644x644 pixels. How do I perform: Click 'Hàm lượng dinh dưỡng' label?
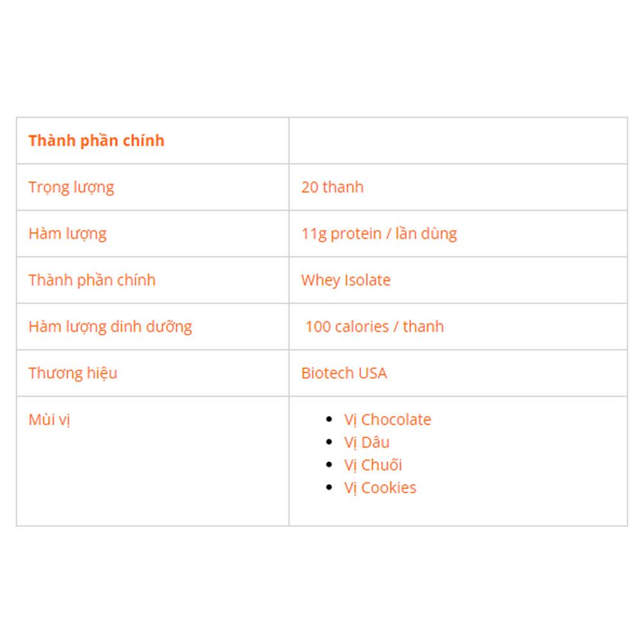110,327
